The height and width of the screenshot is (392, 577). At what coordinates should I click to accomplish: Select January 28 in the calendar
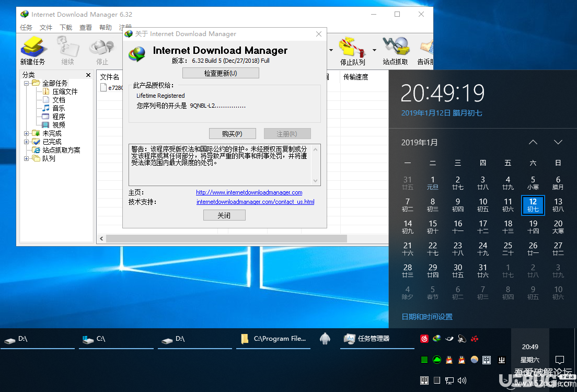(407, 271)
